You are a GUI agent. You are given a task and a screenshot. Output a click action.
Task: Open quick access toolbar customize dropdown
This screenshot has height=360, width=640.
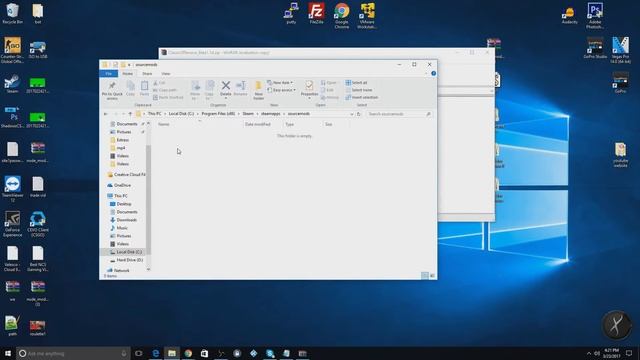pyautogui.click(x=129, y=64)
